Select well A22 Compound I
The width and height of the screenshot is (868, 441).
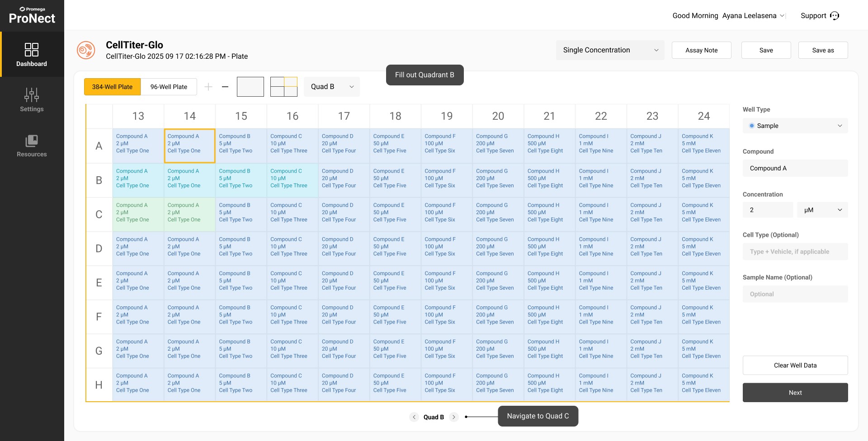[x=601, y=146]
